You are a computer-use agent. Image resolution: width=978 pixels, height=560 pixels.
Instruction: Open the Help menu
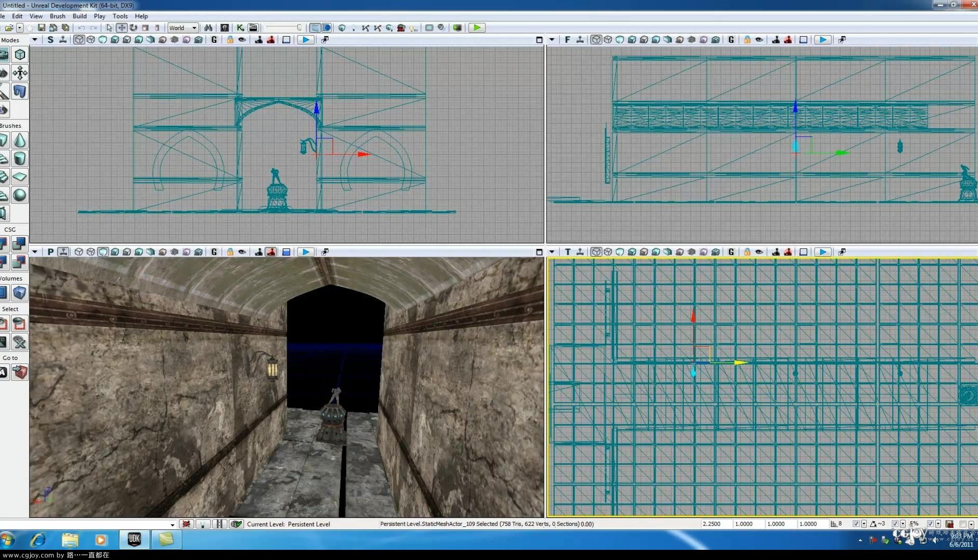(142, 16)
